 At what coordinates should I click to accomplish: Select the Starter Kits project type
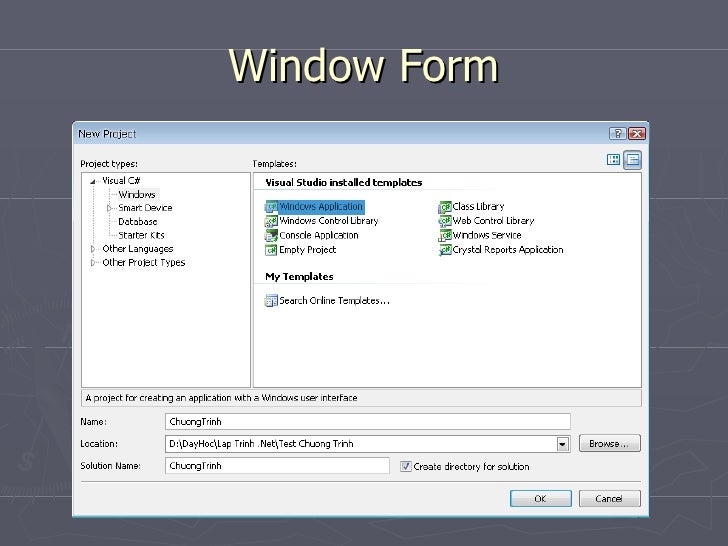click(141, 235)
